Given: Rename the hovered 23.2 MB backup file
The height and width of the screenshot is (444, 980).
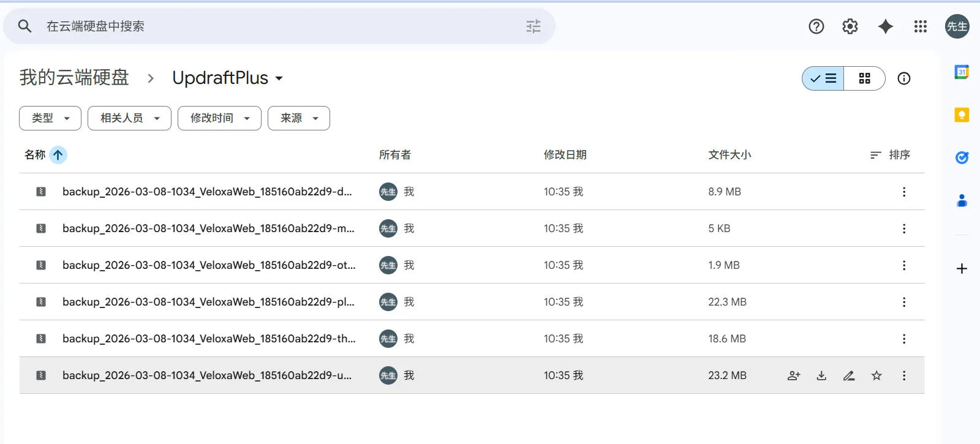Looking at the screenshot, I should coord(849,375).
